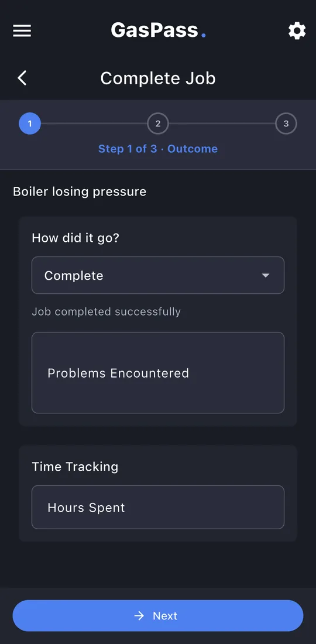Click the 'Step 1 of 3 · Outcome' label
The height and width of the screenshot is (644, 316).
(158, 149)
